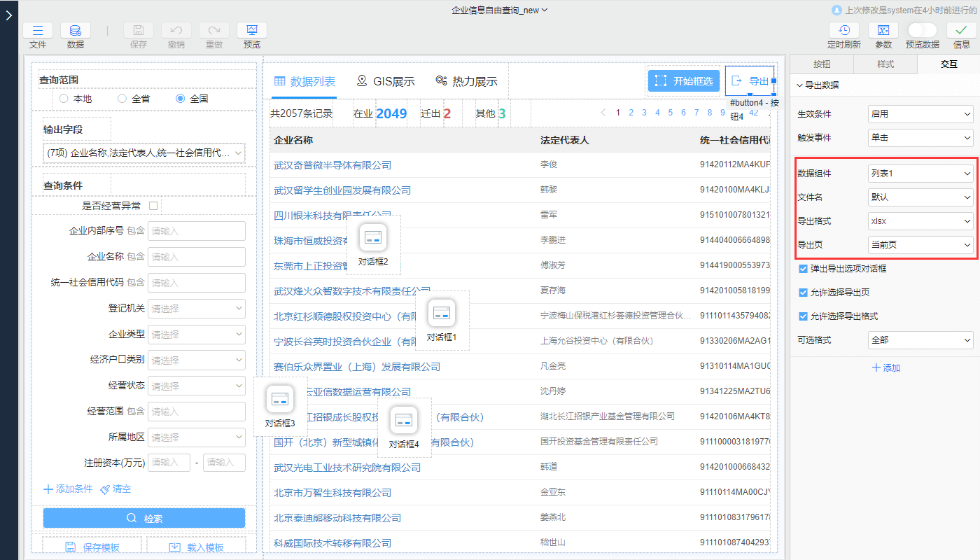This screenshot has height=560, width=980.
Task: Open 定时刷新 timed refresh icon
Action: click(x=843, y=31)
